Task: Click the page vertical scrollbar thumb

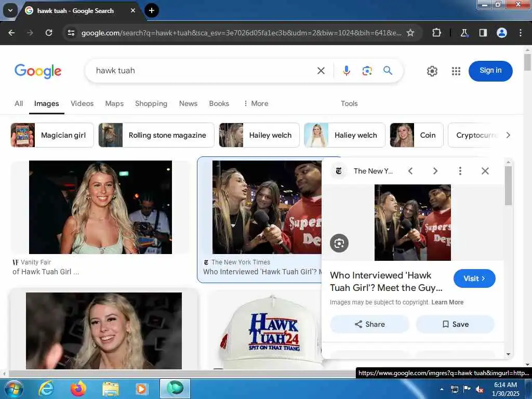Action: click(x=527, y=62)
